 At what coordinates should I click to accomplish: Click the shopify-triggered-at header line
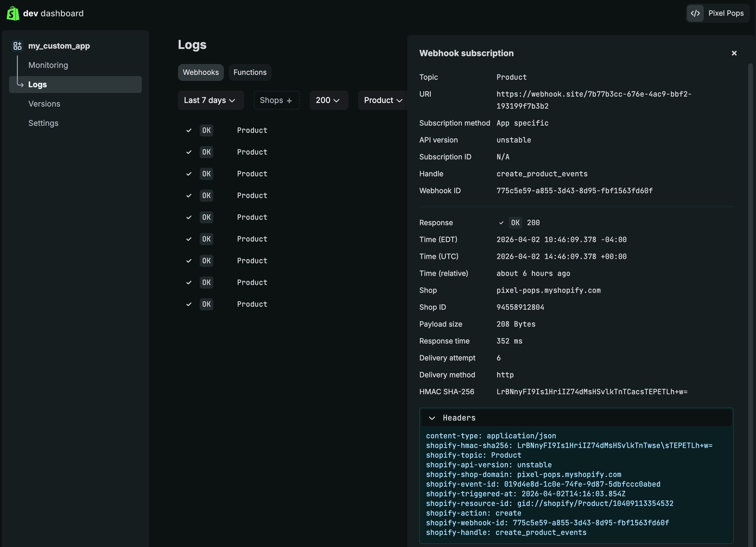526,494
